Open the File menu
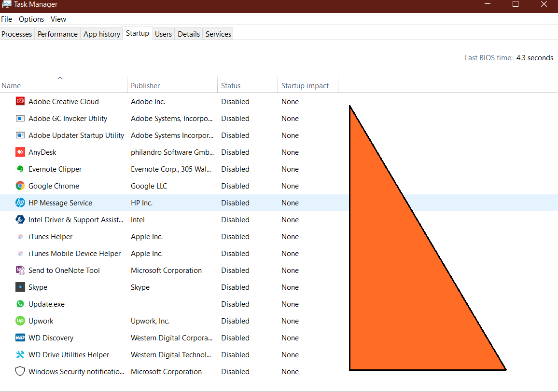The height and width of the screenshot is (392, 558). tap(6, 19)
